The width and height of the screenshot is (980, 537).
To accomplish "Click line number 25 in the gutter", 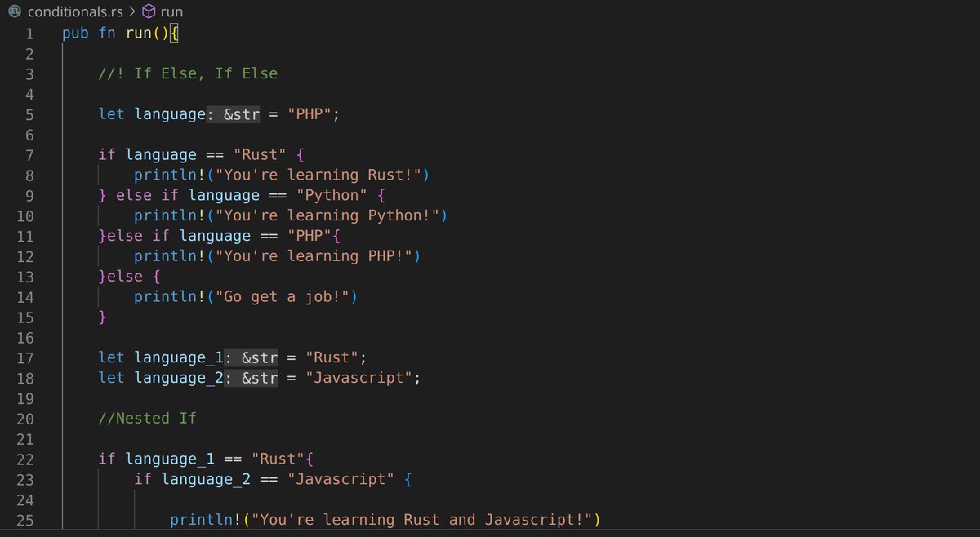I will pos(25,521).
